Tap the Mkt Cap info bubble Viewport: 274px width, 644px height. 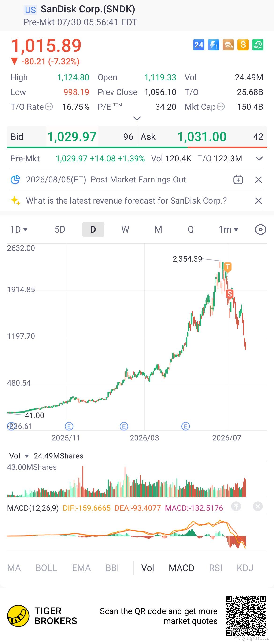(x=221, y=107)
